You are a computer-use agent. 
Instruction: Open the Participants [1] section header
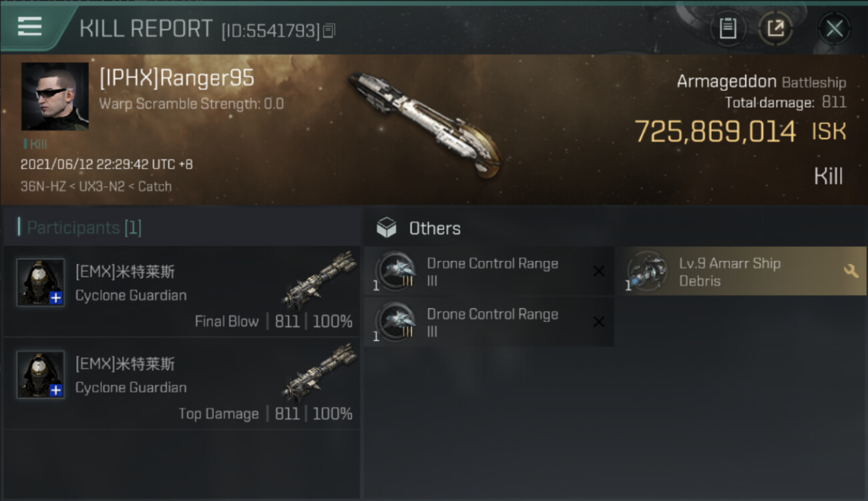click(x=80, y=228)
